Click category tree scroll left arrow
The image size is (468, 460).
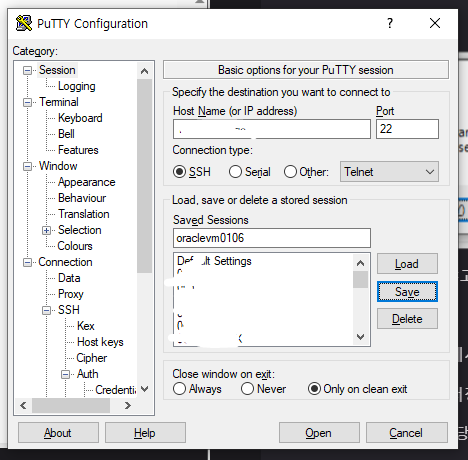[x=23, y=405]
